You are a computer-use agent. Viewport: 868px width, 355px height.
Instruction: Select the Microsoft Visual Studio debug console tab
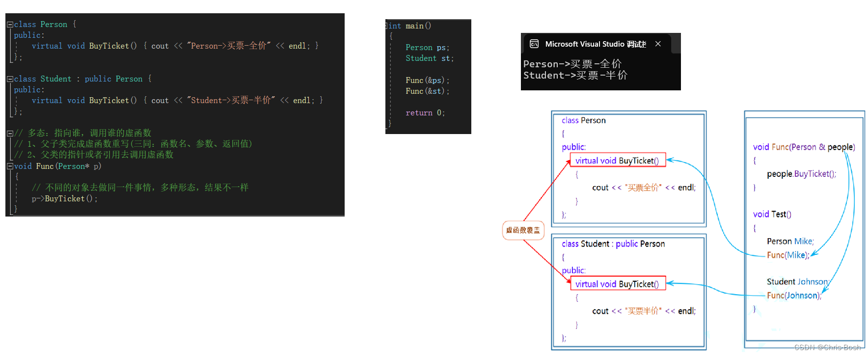(x=596, y=44)
